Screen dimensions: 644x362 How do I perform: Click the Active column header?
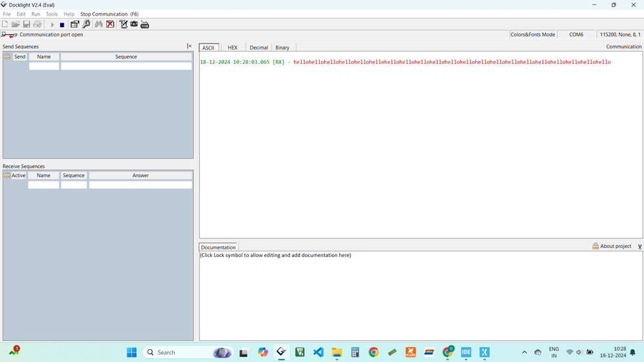[19, 175]
